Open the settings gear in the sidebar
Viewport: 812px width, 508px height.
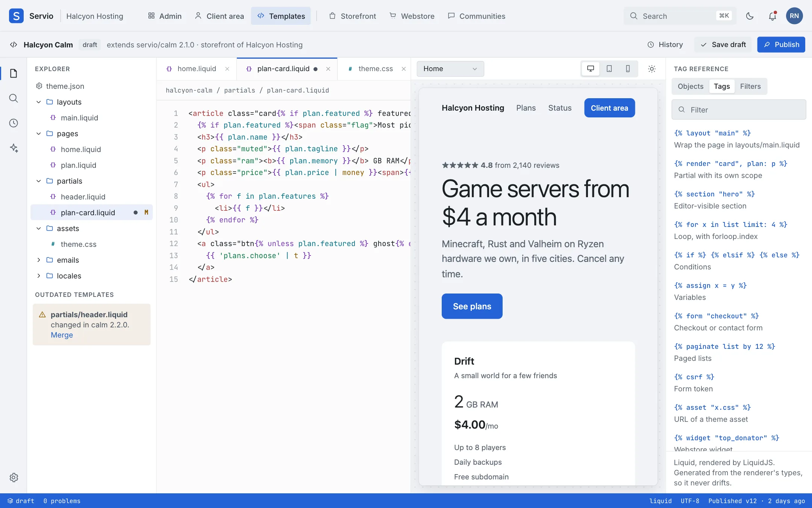(x=14, y=477)
